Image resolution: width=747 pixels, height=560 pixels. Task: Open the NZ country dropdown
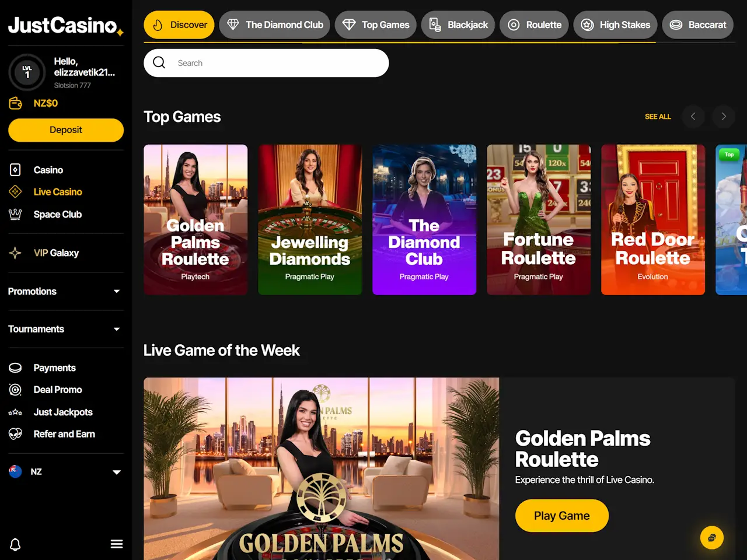point(65,471)
